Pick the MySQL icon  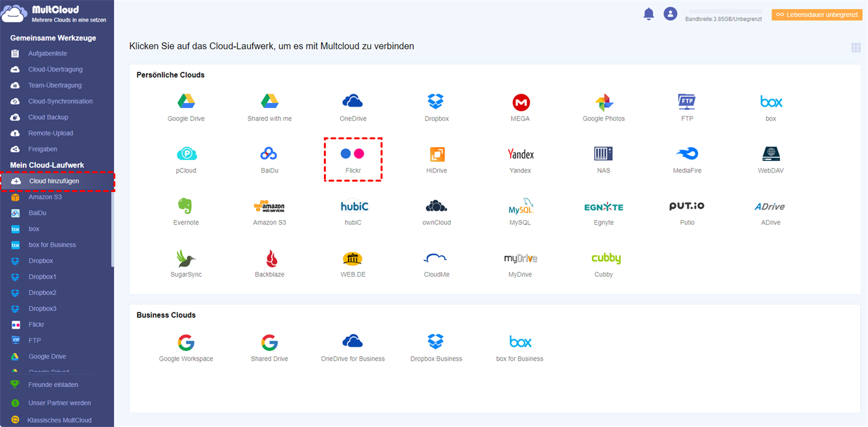(x=521, y=206)
